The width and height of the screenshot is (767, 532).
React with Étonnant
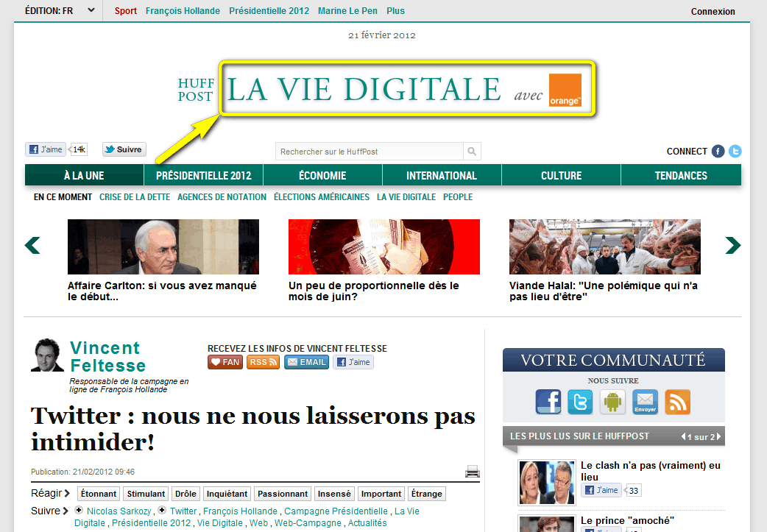point(99,494)
